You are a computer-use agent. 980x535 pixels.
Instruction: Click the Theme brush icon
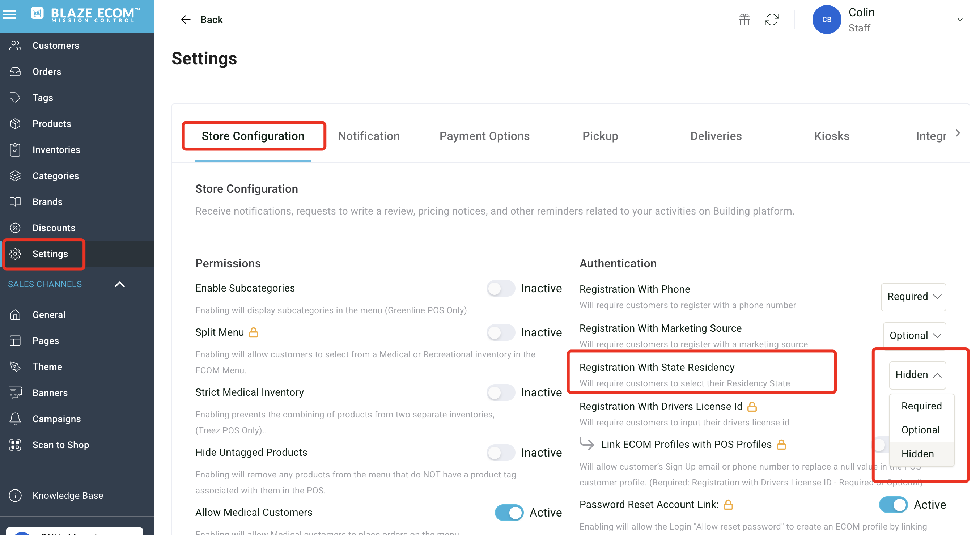[x=15, y=367]
